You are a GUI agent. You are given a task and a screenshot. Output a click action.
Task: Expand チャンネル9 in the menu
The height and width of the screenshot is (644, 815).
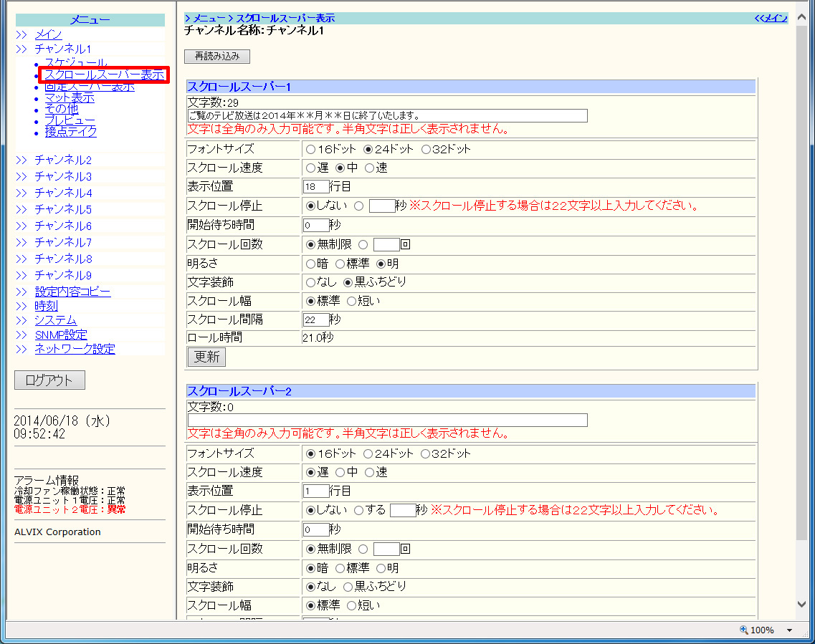(63, 275)
